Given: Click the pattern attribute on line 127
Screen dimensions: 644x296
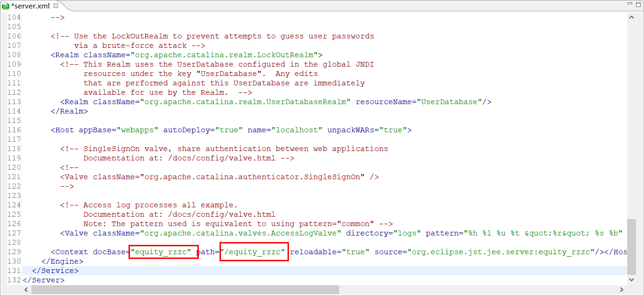Looking at the screenshot, I should point(524,233).
